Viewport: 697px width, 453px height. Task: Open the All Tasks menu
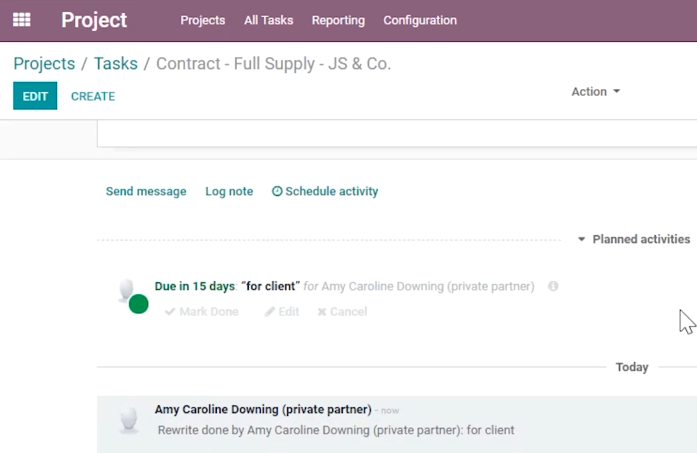click(268, 20)
